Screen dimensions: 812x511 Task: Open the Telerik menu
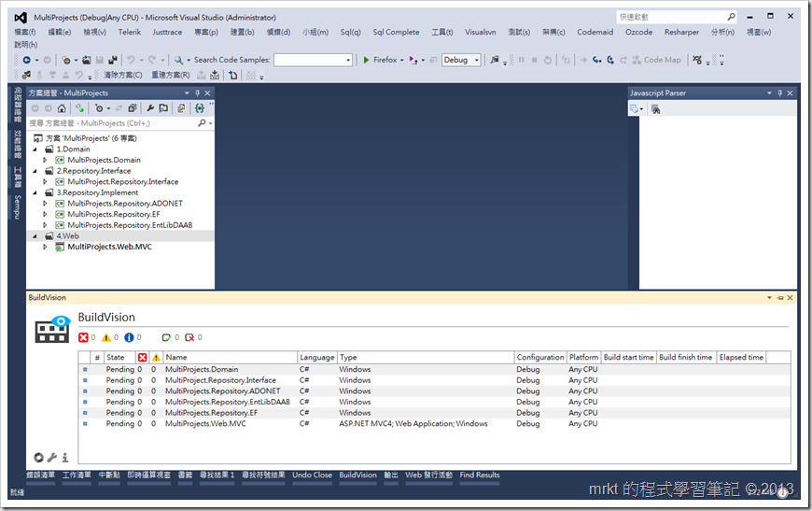(129, 32)
